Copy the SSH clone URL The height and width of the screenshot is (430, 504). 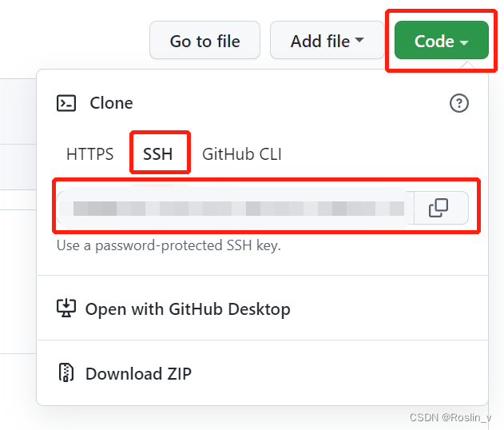pyautogui.click(x=438, y=209)
